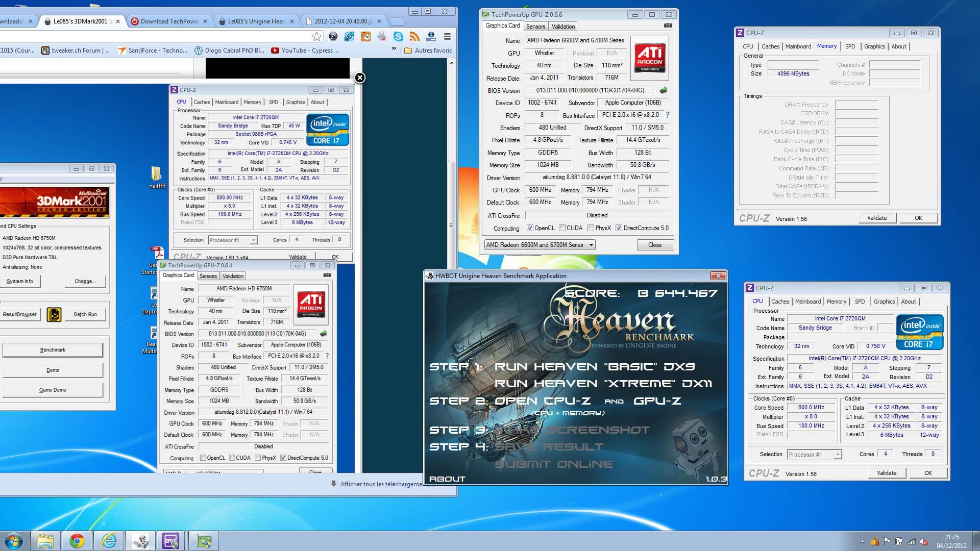The image size is (980, 551).
Task: Click the camera icon in the HD 6750M GPU-Z window
Action: point(327,275)
